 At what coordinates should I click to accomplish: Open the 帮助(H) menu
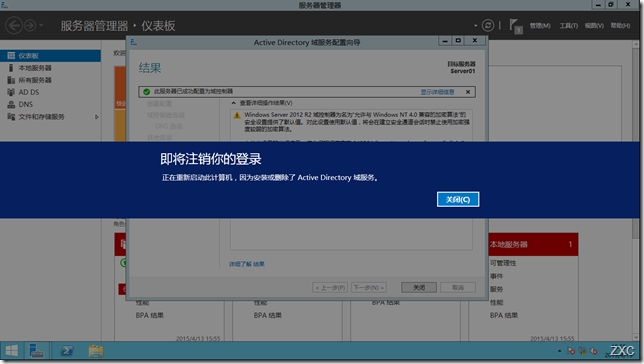(x=620, y=25)
